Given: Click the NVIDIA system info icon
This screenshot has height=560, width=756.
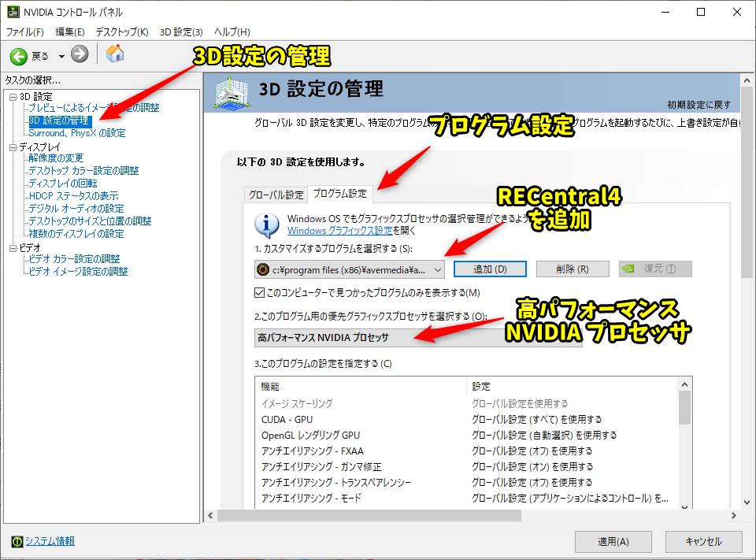Looking at the screenshot, I should click(x=17, y=542).
